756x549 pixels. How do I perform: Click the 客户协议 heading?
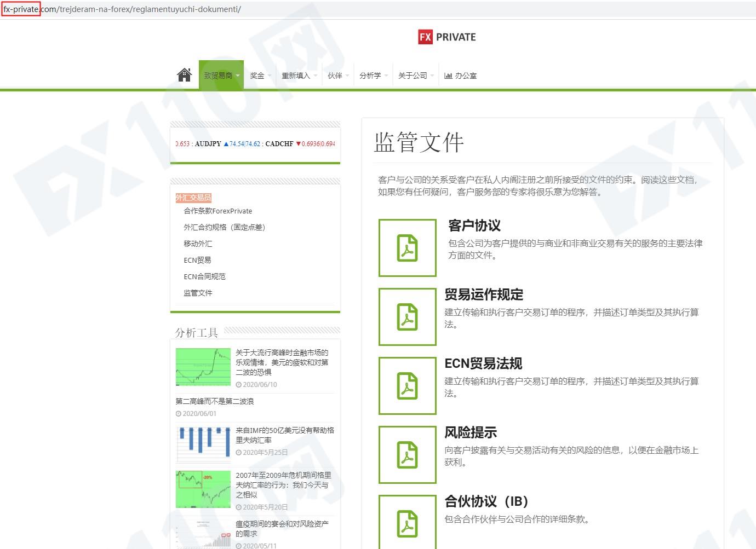(x=474, y=226)
